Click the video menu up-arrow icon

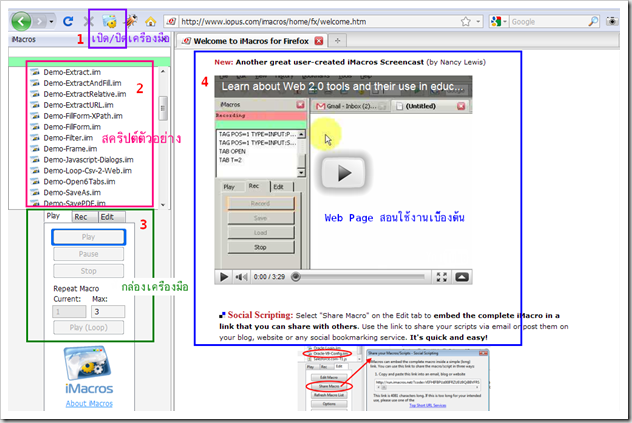pyautogui.click(x=462, y=277)
